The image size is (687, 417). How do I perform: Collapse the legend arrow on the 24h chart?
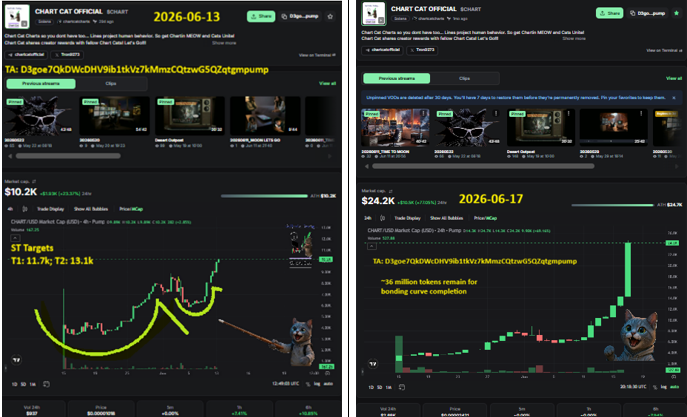pyautogui.click(x=372, y=246)
